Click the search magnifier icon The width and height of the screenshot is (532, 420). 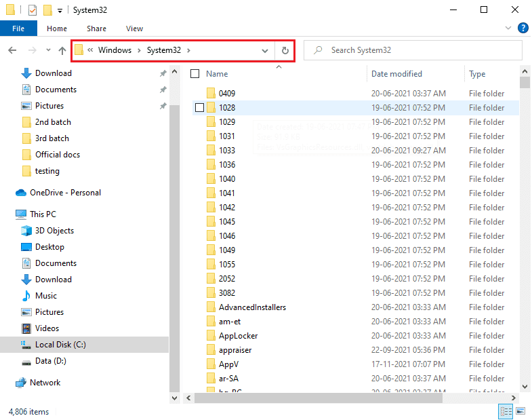point(318,50)
